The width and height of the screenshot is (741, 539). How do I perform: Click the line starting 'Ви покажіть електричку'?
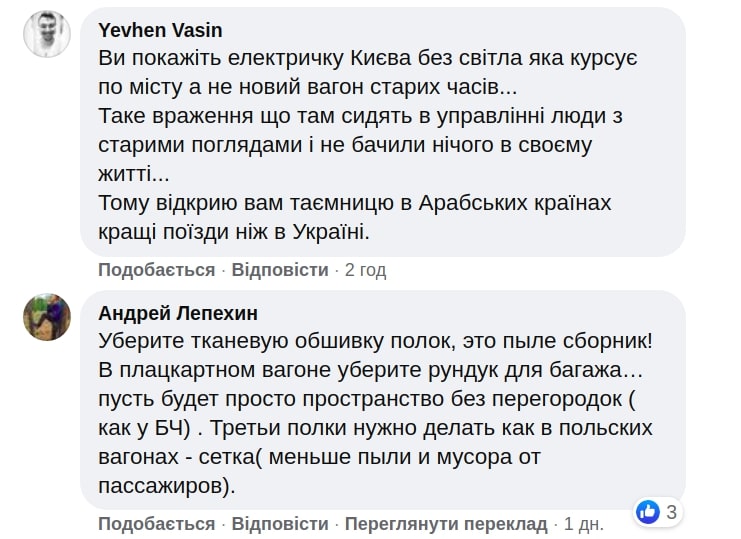[x=368, y=59]
